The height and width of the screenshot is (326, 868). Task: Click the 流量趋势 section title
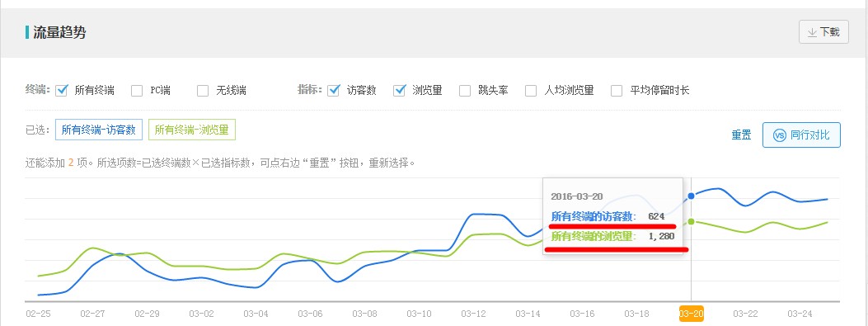59,32
